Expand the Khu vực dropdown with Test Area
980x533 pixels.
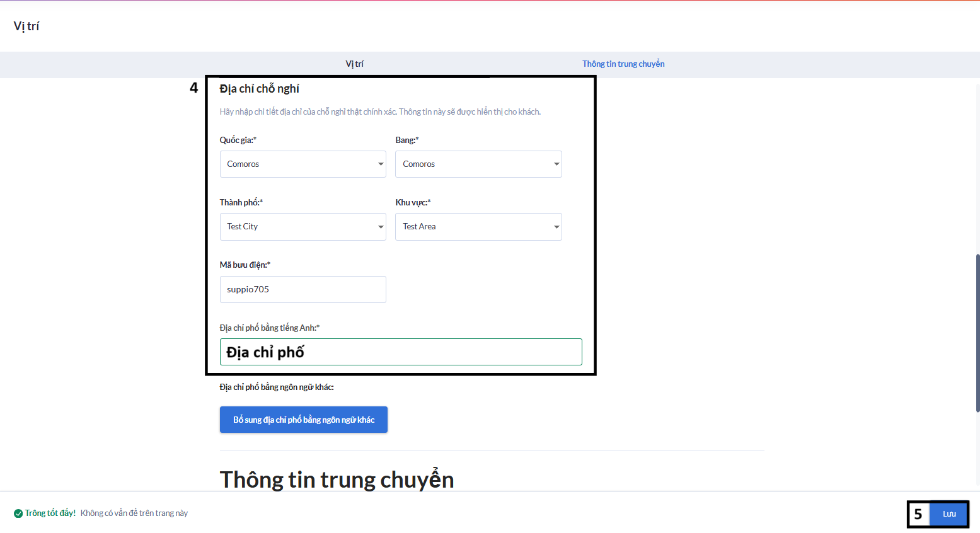click(478, 226)
